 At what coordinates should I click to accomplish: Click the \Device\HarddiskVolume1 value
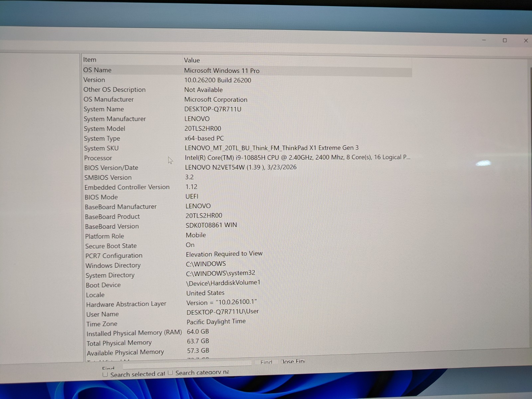click(223, 283)
